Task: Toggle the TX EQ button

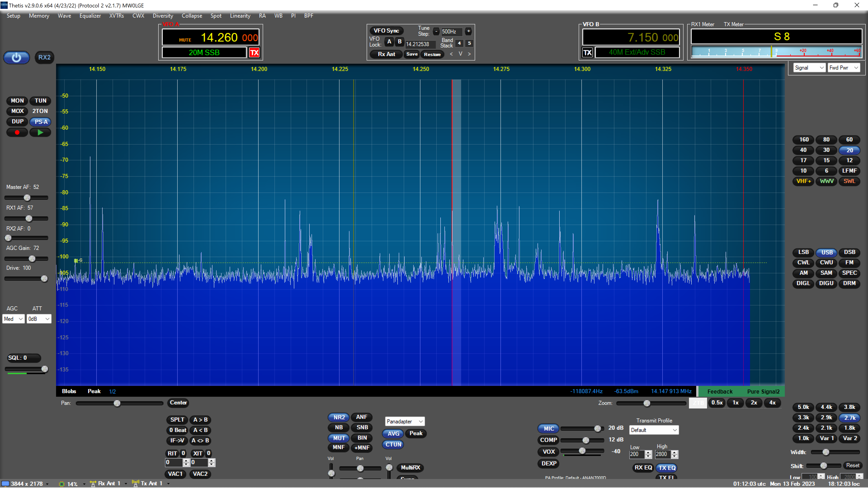Action: click(x=667, y=468)
